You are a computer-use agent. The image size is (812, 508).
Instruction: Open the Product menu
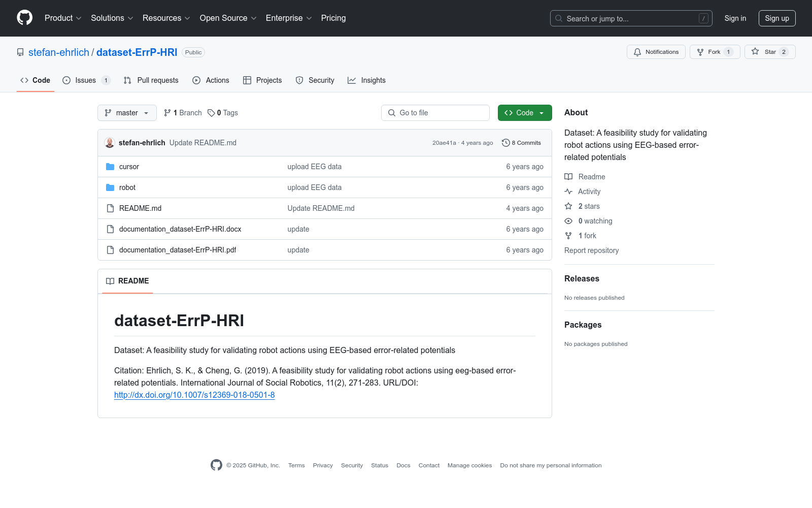[63, 18]
